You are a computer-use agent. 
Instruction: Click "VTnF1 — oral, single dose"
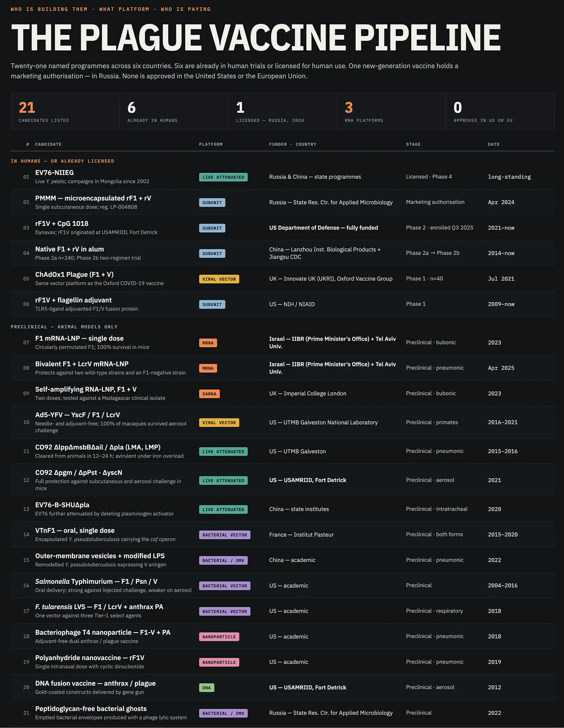pyautogui.click(x=75, y=531)
